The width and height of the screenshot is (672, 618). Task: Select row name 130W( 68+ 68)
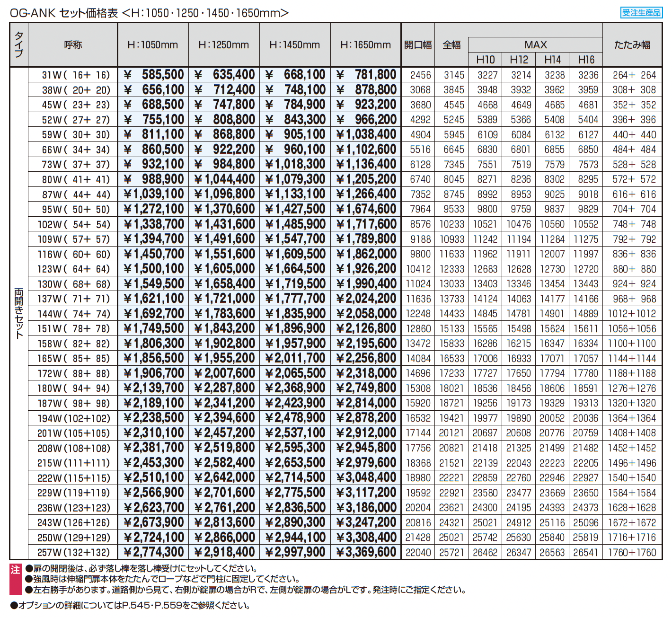(74, 284)
